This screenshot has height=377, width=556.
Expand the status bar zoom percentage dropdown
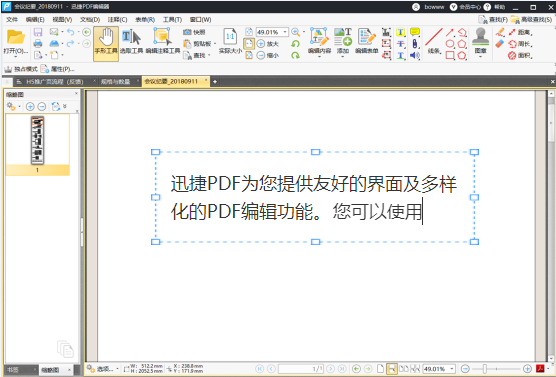(452, 369)
